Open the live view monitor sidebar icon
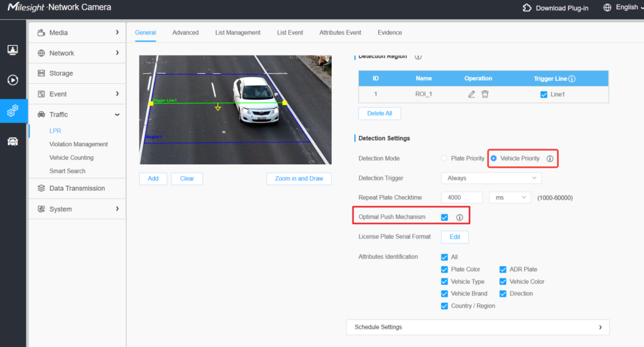The height and width of the screenshot is (347, 644). tap(13, 50)
